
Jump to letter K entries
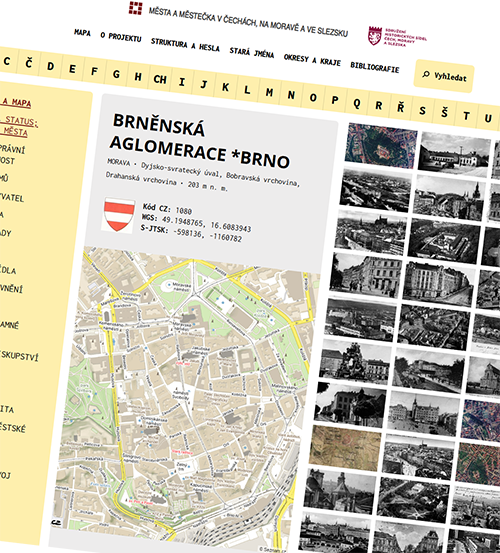coord(225,87)
